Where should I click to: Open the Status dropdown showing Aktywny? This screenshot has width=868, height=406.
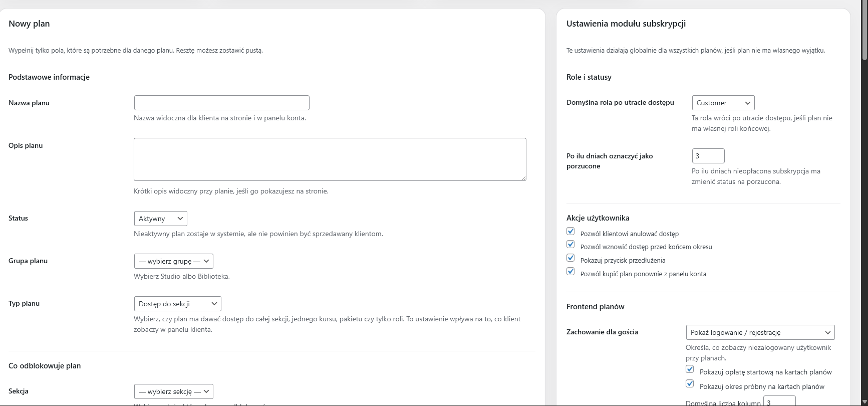pyautogui.click(x=160, y=219)
